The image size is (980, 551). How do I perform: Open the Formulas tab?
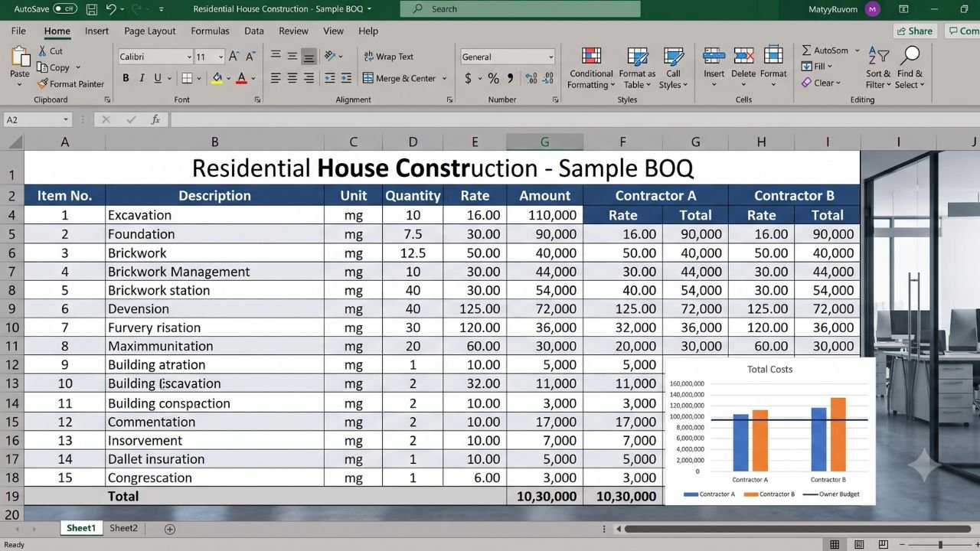(x=210, y=31)
